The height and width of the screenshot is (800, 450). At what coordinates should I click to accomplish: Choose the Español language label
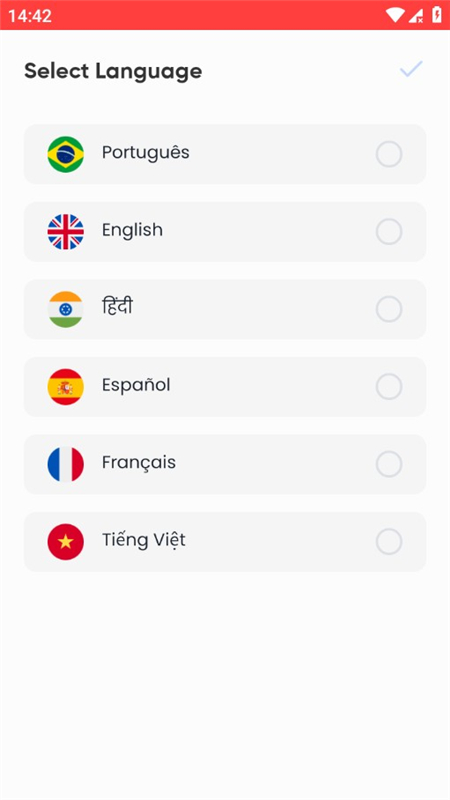136,385
